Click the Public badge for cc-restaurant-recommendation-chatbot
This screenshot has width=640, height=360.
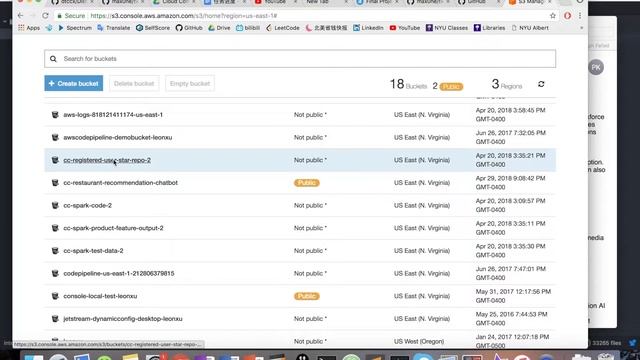pyautogui.click(x=307, y=183)
